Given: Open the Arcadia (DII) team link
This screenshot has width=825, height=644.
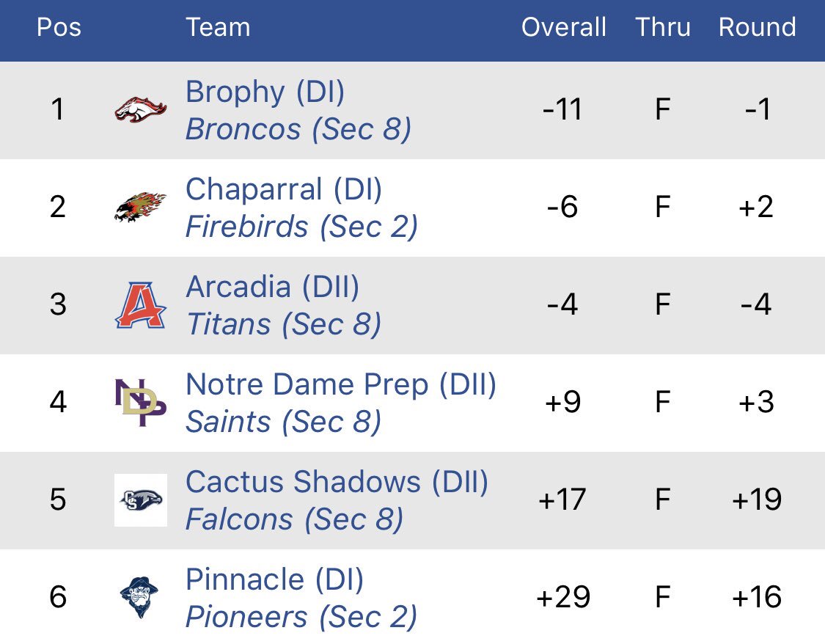Looking at the screenshot, I should point(273,288).
